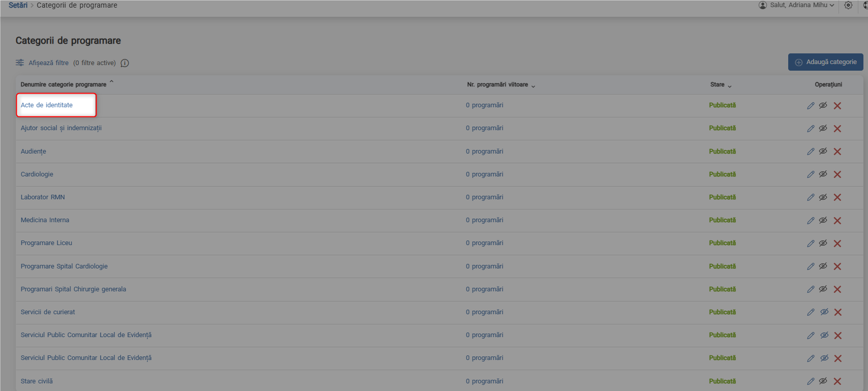Screen dimensions: 868x391
Task: Unpublish Programare Liceu using eye icon
Action: 823,243
